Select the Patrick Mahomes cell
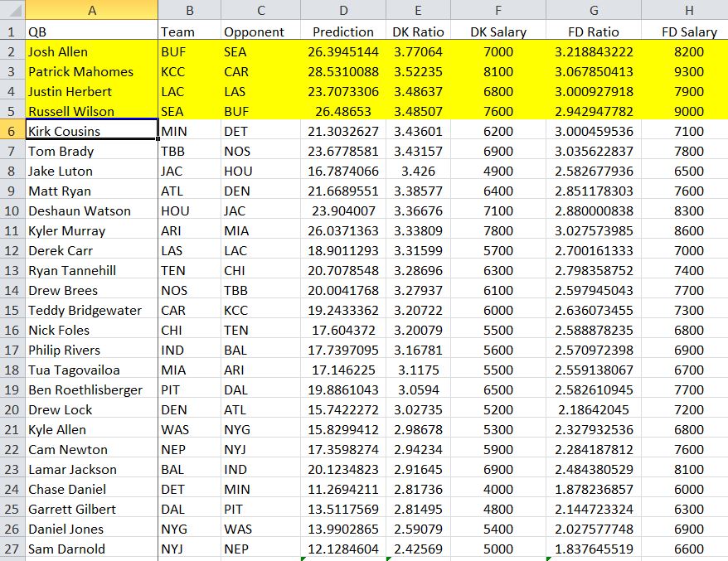728x561 pixels. [92, 71]
